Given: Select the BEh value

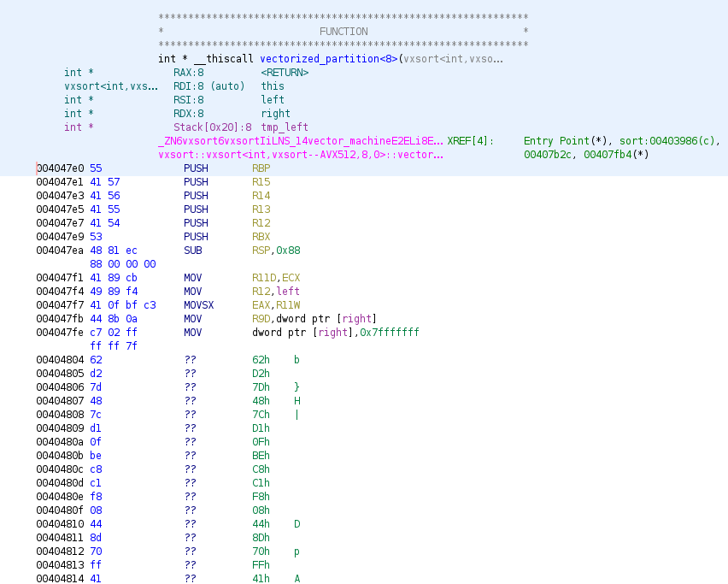Looking at the screenshot, I should point(261,456).
